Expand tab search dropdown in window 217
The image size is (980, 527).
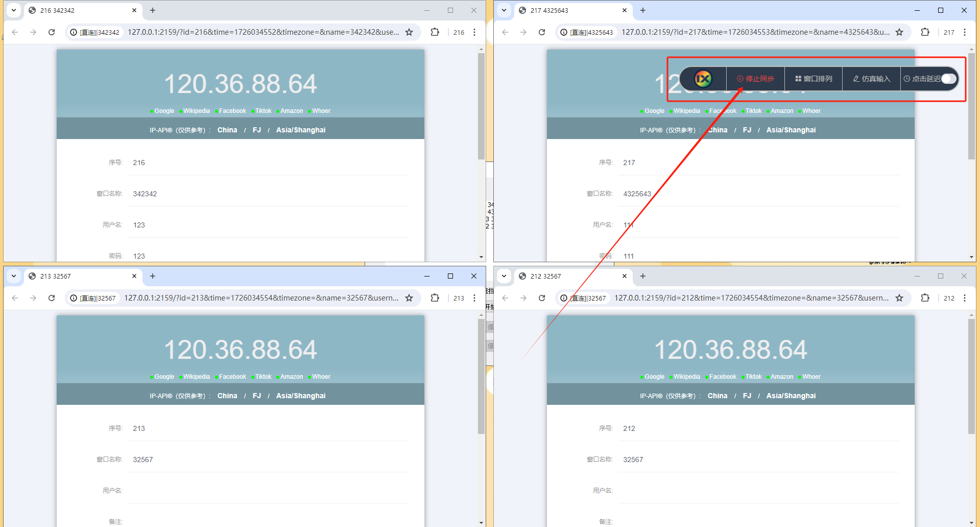click(x=504, y=10)
